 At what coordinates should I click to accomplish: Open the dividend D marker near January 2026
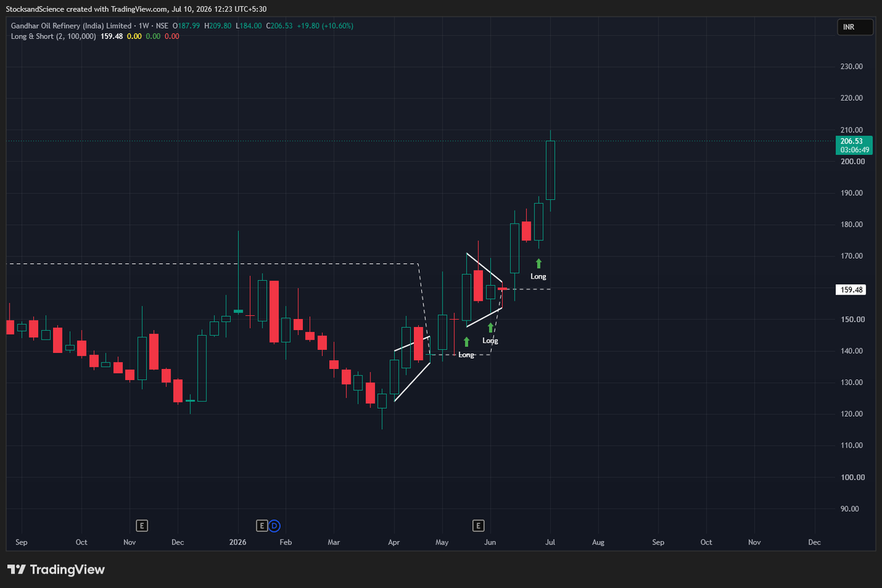[274, 526]
